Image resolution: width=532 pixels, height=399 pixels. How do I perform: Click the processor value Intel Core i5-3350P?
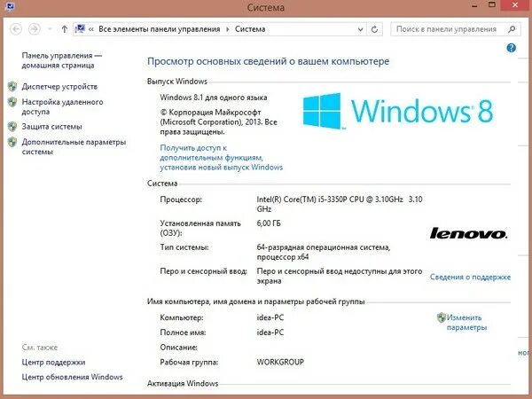point(340,204)
